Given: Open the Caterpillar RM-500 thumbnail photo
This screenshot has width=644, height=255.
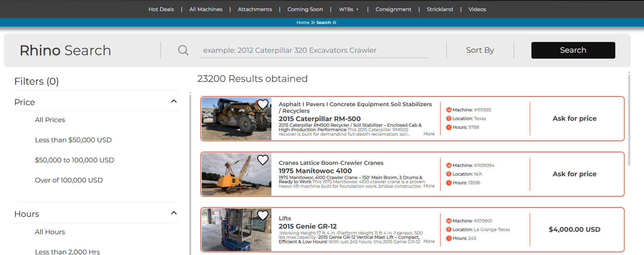Looking at the screenshot, I should pyautogui.click(x=236, y=119).
